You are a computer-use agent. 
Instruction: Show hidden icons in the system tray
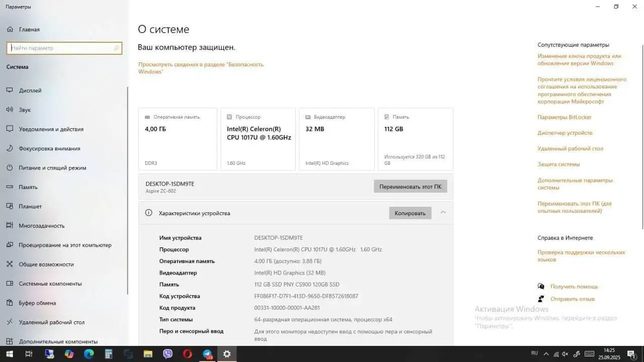pyautogui.click(x=546, y=353)
